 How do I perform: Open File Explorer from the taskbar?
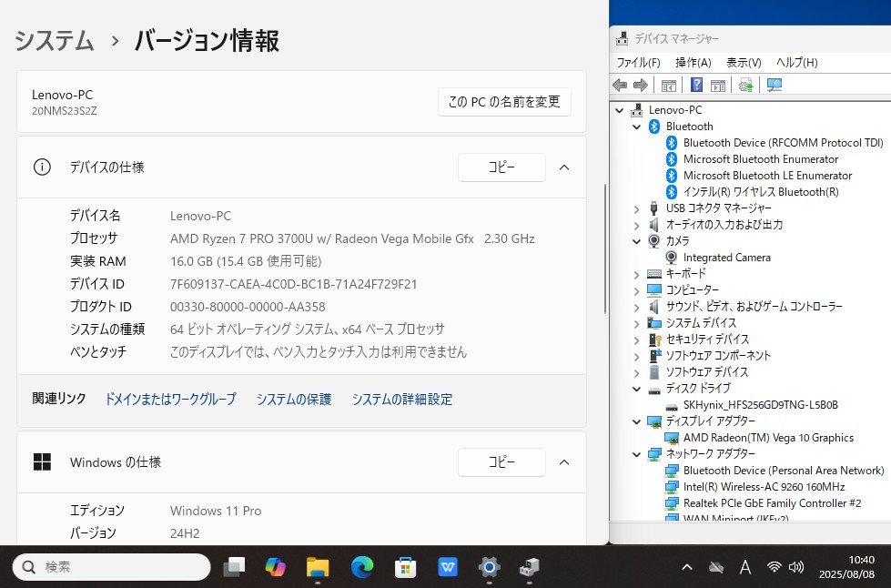pyautogui.click(x=317, y=566)
